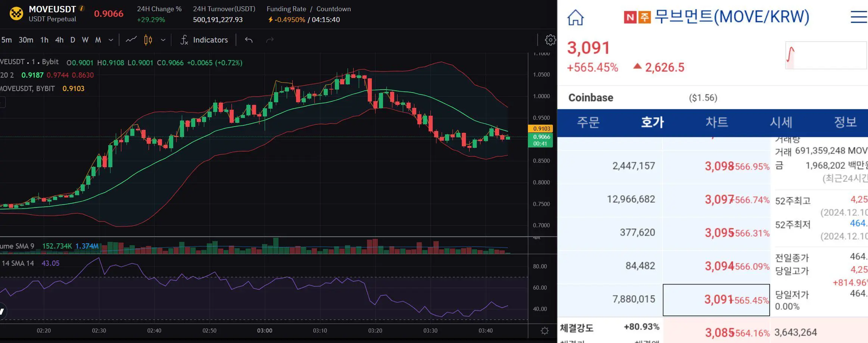Open the Indicators menu
Viewport: 868px width, 343px height.
point(204,40)
